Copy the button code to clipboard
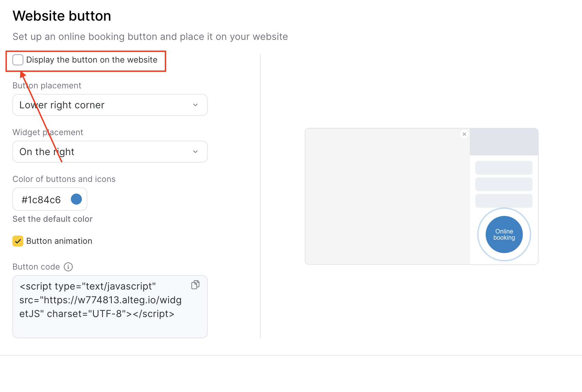The height and width of the screenshot is (392, 582). (x=195, y=285)
